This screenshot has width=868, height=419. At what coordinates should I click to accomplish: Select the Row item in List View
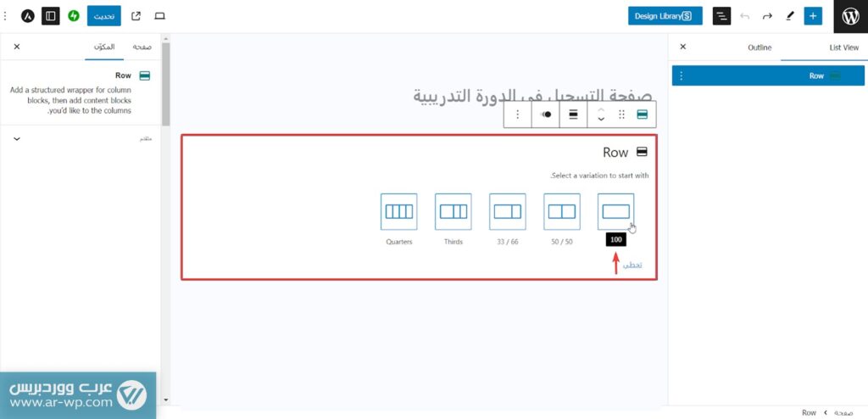pyautogui.click(x=768, y=76)
